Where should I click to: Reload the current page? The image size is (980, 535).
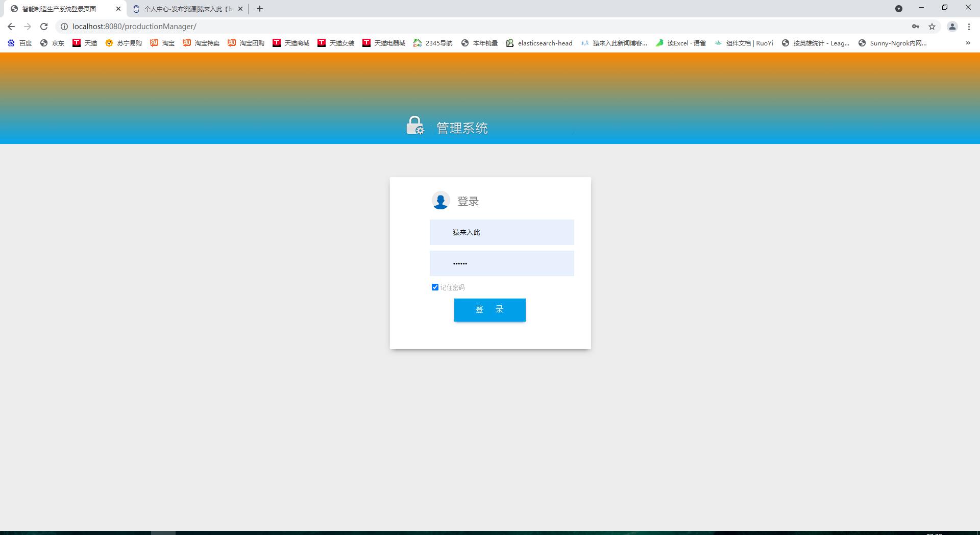[x=44, y=27]
